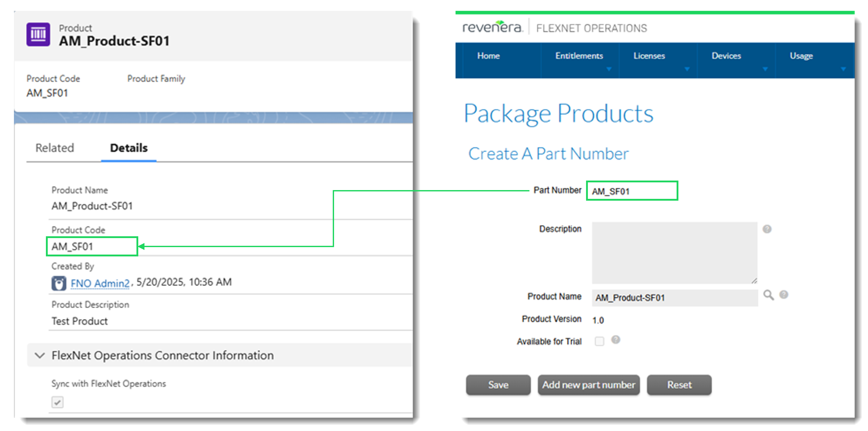Screen dimensions: 868x431
Task: Open Entitlements in navigation bar
Action: pyautogui.click(x=579, y=56)
